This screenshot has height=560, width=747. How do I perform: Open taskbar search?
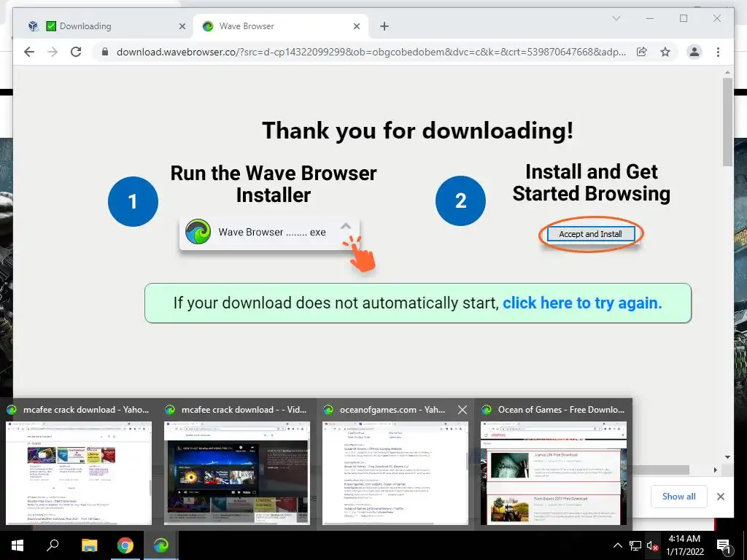53,545
